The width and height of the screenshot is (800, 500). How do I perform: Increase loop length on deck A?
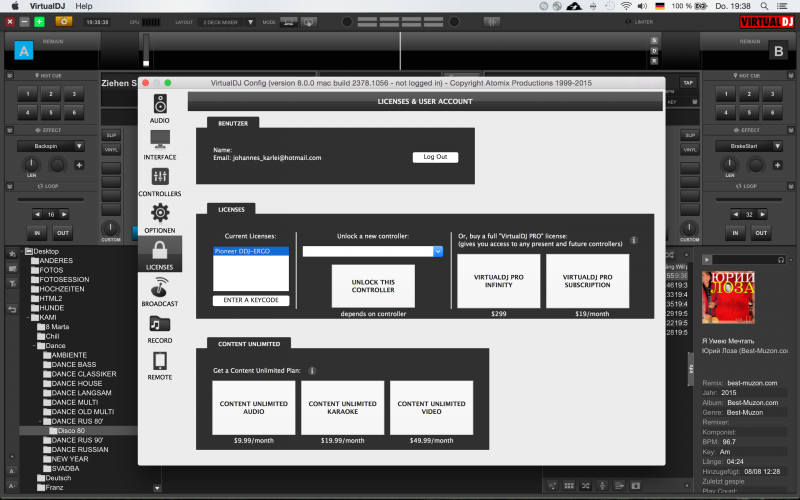point(64,214)
